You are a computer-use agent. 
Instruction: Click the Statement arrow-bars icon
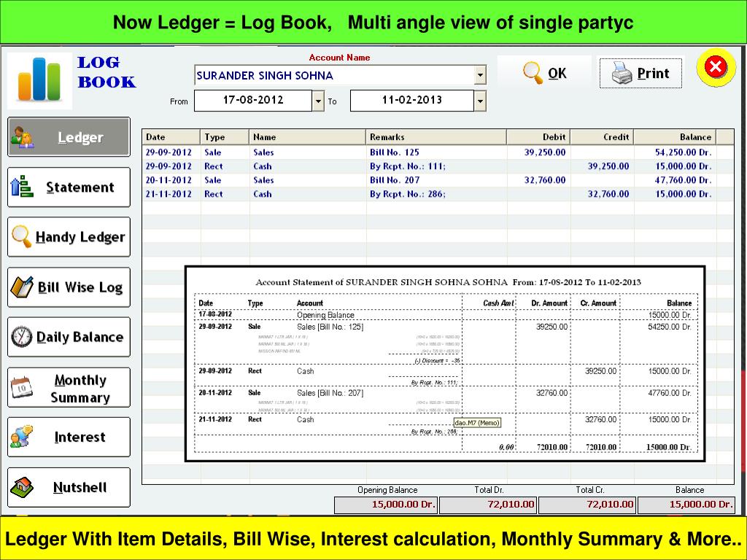(x=21, y=187)
